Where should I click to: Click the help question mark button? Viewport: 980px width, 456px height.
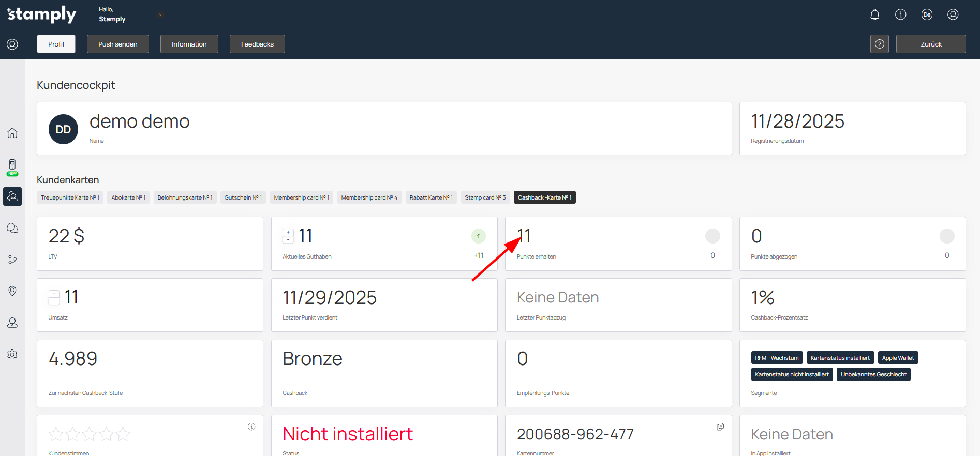pyautogui.click(x=879, y=44)
